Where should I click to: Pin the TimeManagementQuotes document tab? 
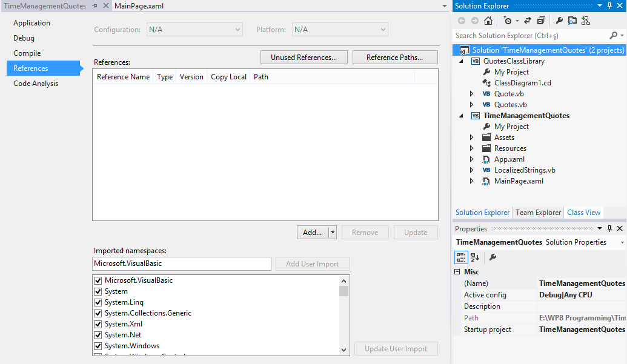95,5
